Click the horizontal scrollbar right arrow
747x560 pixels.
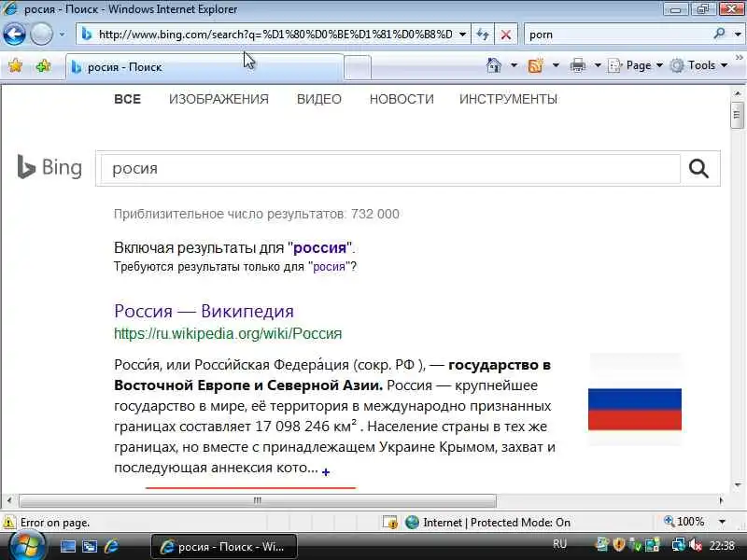(721, 500)
